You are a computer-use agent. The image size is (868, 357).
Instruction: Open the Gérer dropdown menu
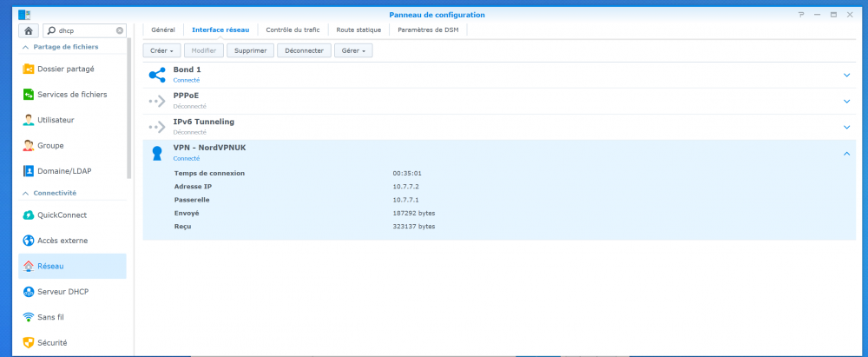tap(353, 50)
